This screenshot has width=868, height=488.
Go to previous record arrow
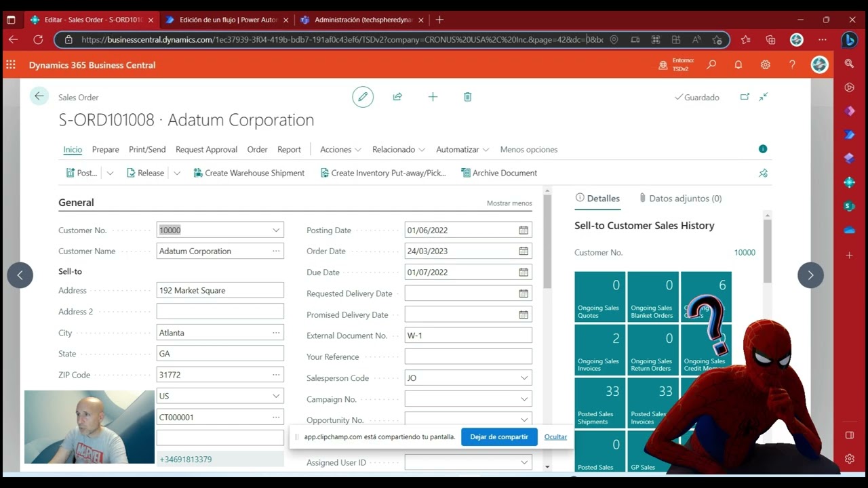[20, 275]
